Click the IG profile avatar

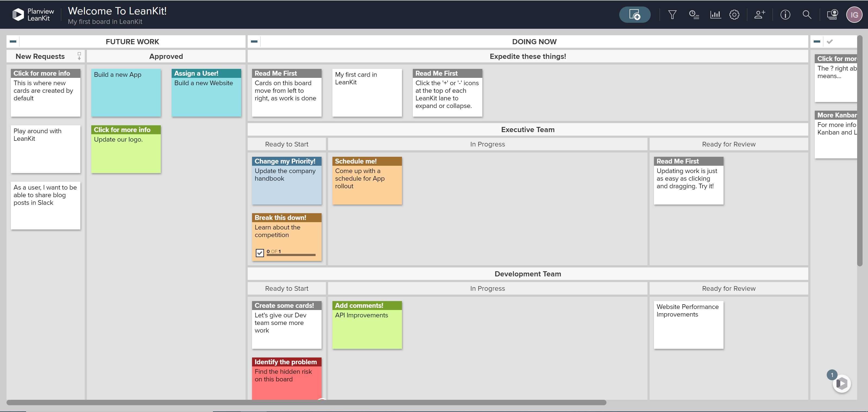(x=854, y=14)
